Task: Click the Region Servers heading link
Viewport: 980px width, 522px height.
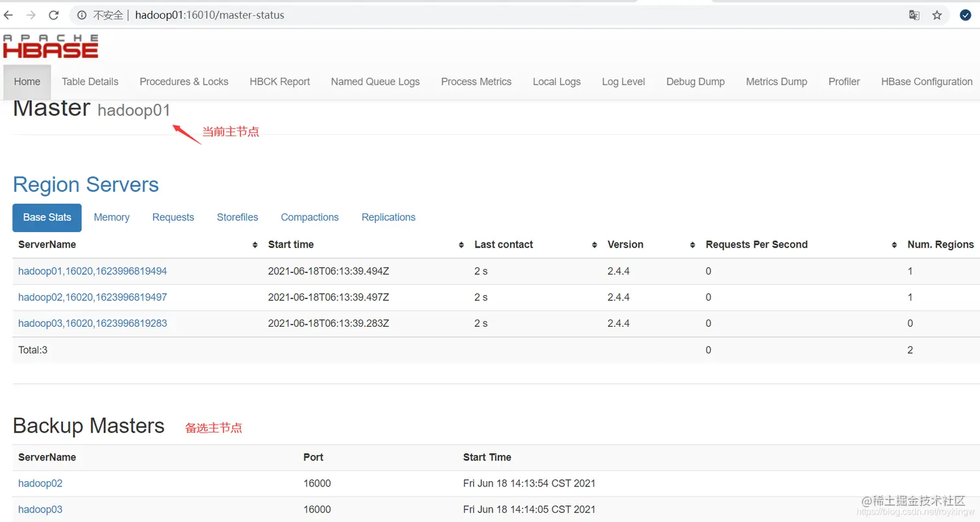Action: (x=86, y=185)
